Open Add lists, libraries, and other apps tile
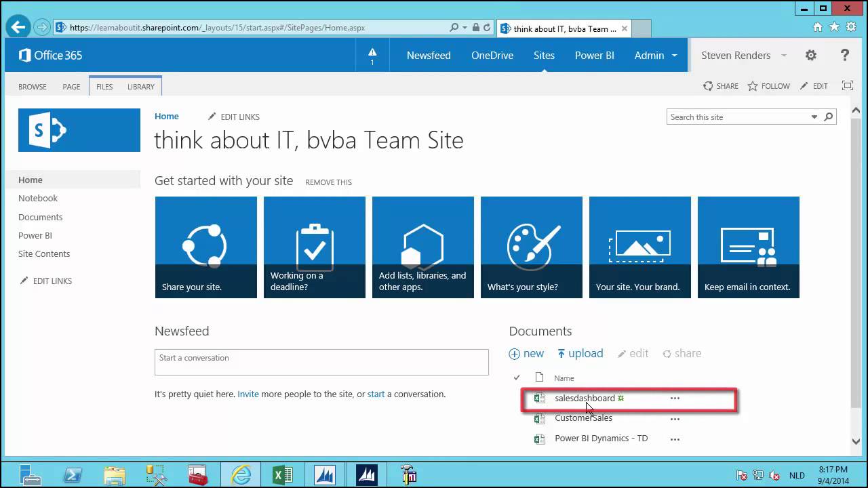 pyautogui.click(x=423, y=247)
